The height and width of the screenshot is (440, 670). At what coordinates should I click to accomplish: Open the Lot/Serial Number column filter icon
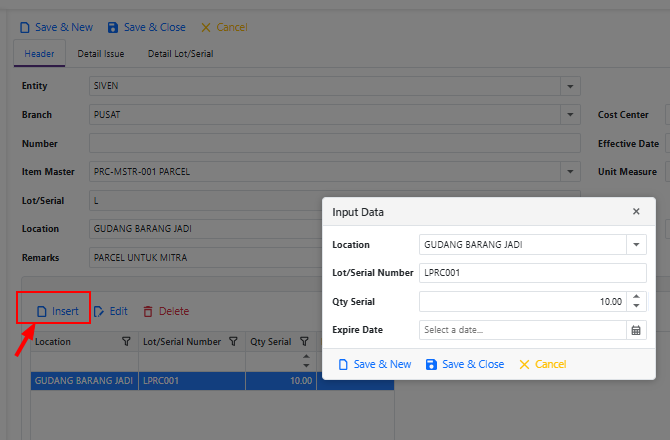coord(233,342)
